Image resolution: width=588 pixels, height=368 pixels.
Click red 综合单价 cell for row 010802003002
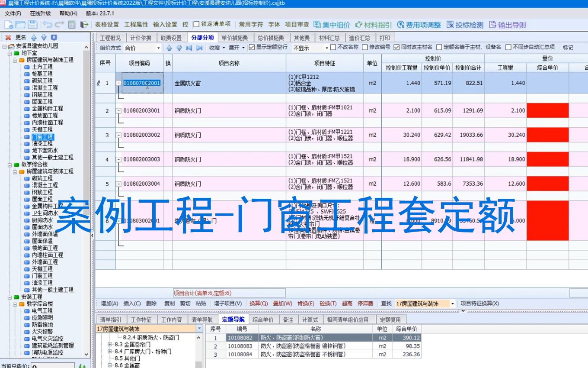tap(547, 135)
